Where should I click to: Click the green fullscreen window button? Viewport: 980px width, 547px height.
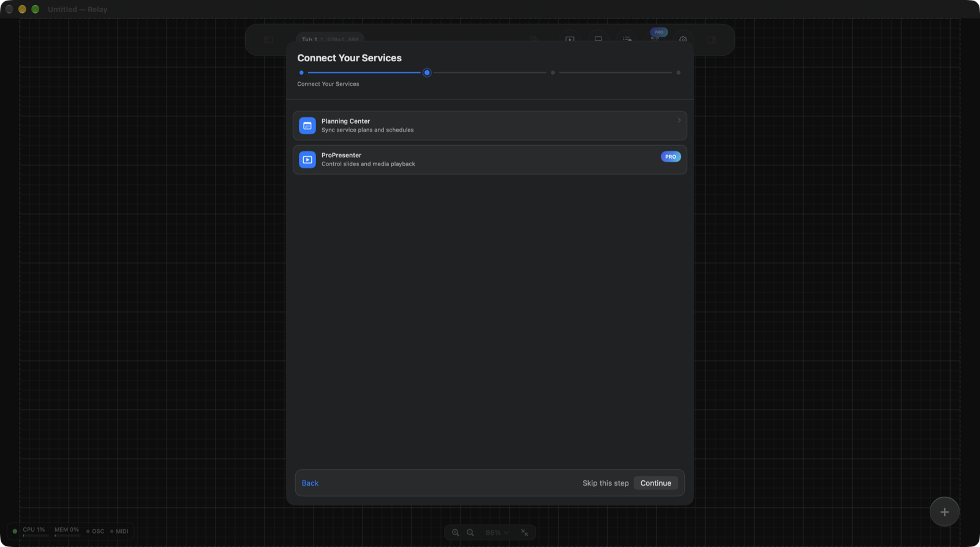tap(36, 9)
